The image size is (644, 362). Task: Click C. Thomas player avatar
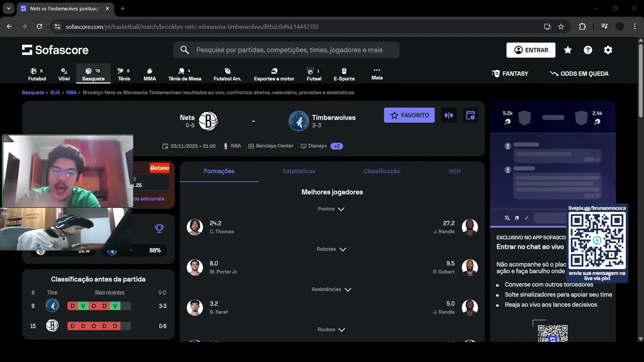[x=195, y=227]
